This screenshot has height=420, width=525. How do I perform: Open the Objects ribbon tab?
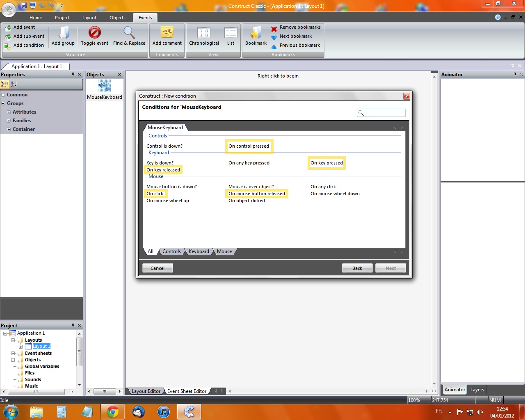117,18
